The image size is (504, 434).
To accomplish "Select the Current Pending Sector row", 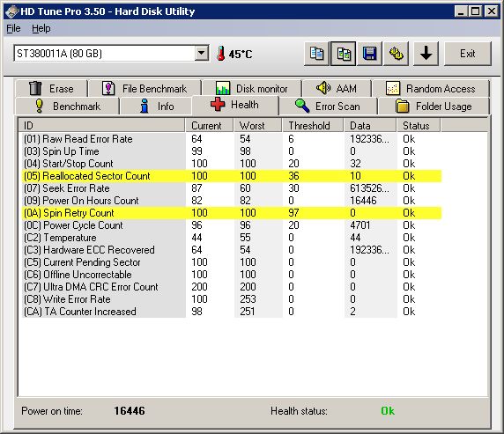I will [232, 262].
